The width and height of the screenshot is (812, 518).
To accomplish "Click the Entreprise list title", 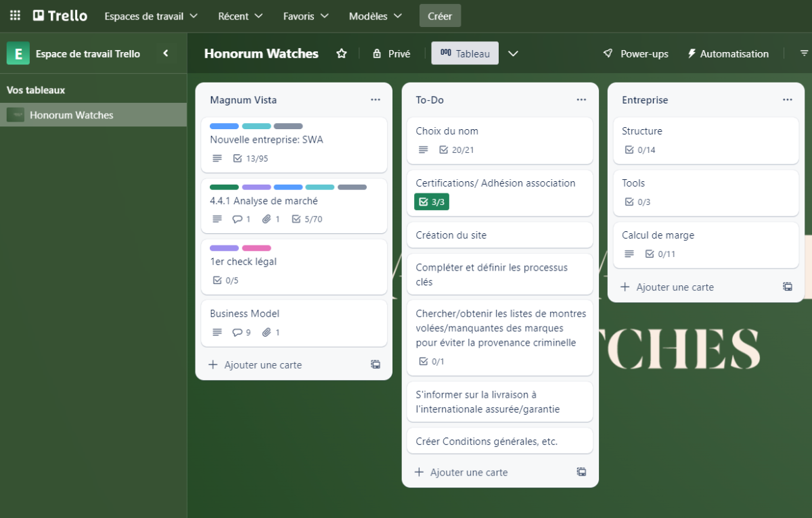I will tap(645, 99).
